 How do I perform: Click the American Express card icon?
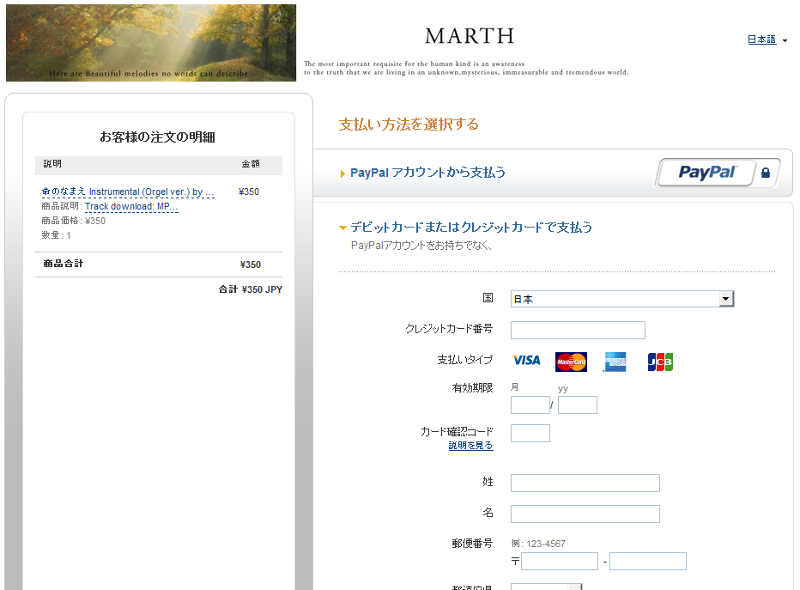(x=614, y=362)
